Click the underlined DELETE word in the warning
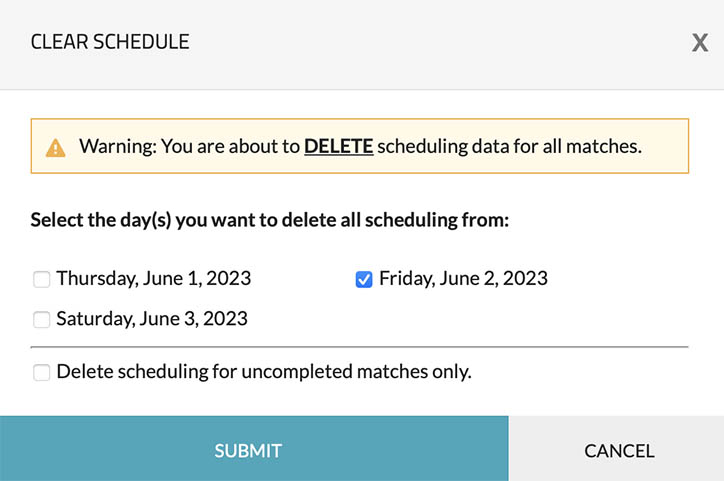The width and height of the screenshot is (724, 481). (x=338, y=147)
